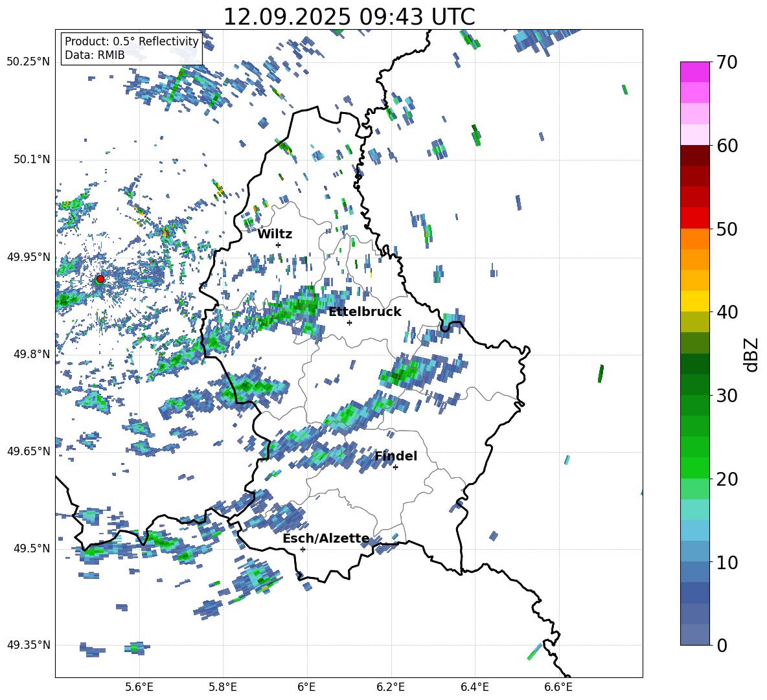
Task: Click the 20 colorbar tick label
Action: [x=727, y=479]
